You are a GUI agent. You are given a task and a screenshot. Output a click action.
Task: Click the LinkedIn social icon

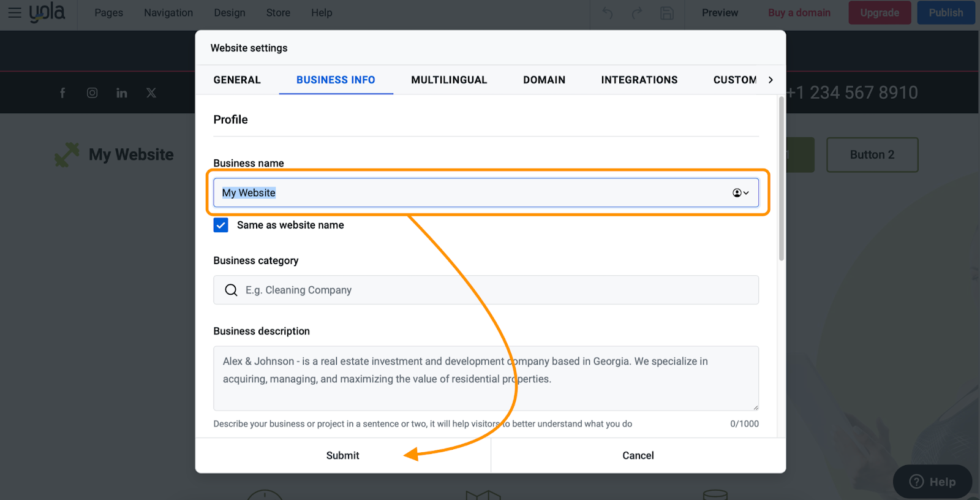coord(122,93)
